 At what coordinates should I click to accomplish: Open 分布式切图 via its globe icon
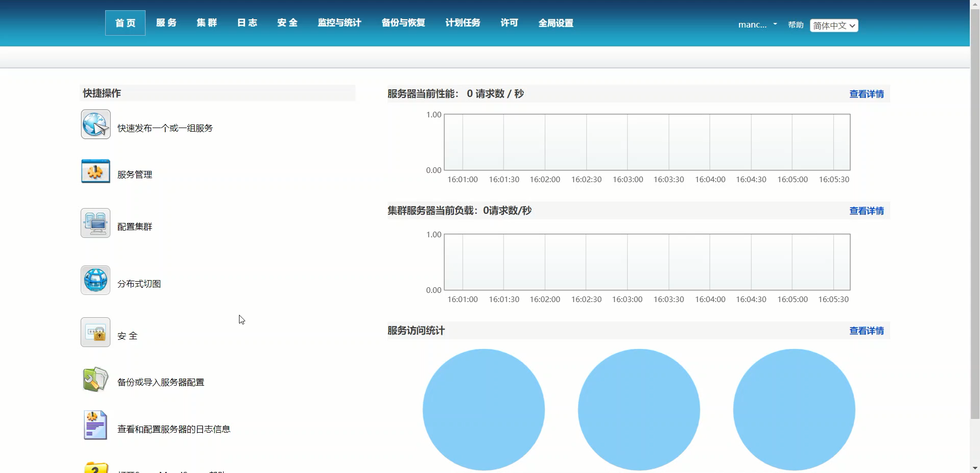(x=95, y=280)
